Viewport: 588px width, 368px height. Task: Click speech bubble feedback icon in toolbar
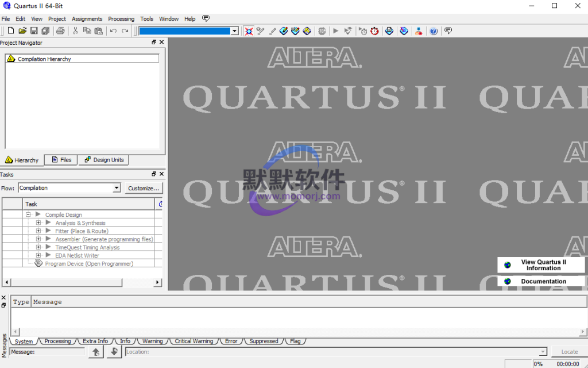[x=448, y=31]
